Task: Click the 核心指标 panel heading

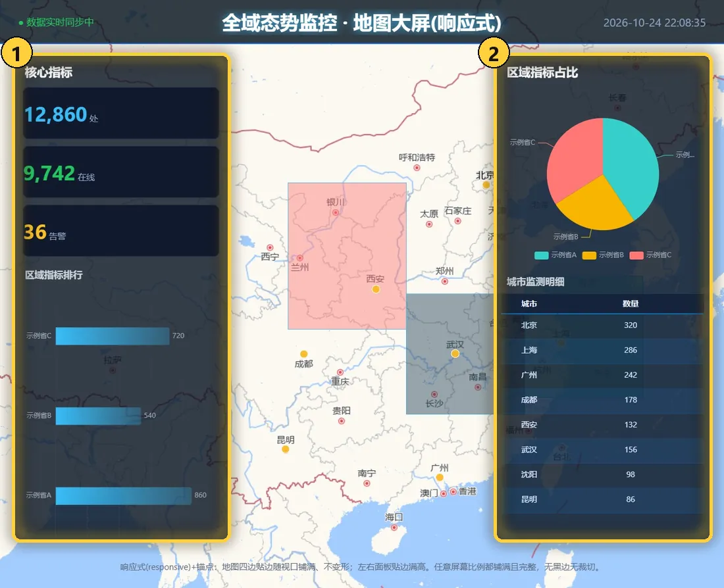Action: 49,72
